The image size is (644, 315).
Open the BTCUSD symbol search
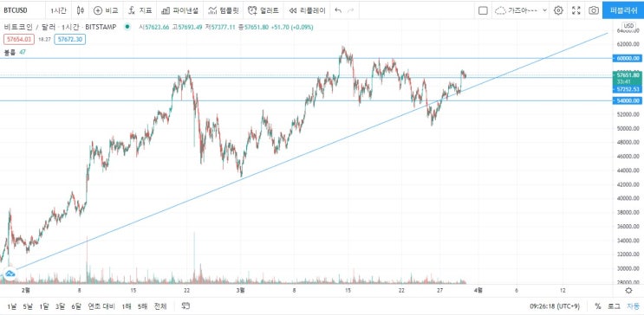[x=16, y=10]
